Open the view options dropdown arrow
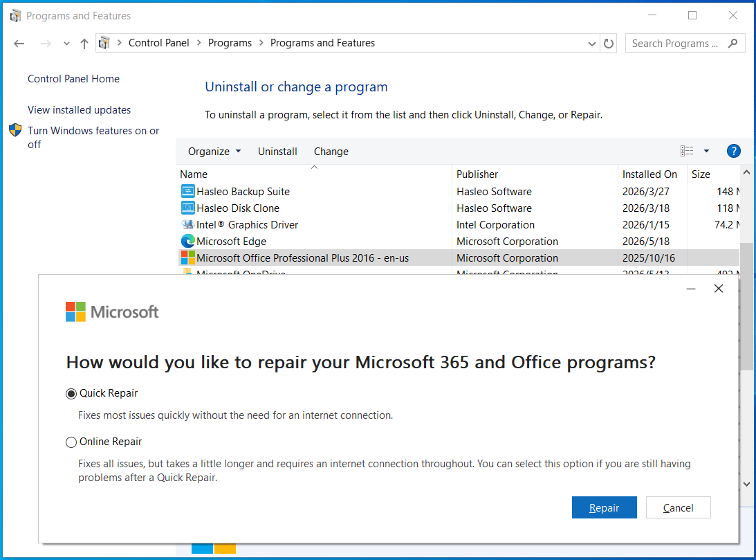756x560 pixels. pos(706,151)
